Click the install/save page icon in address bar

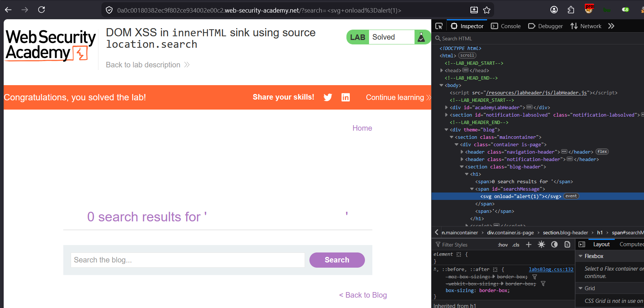click(474, 10)
